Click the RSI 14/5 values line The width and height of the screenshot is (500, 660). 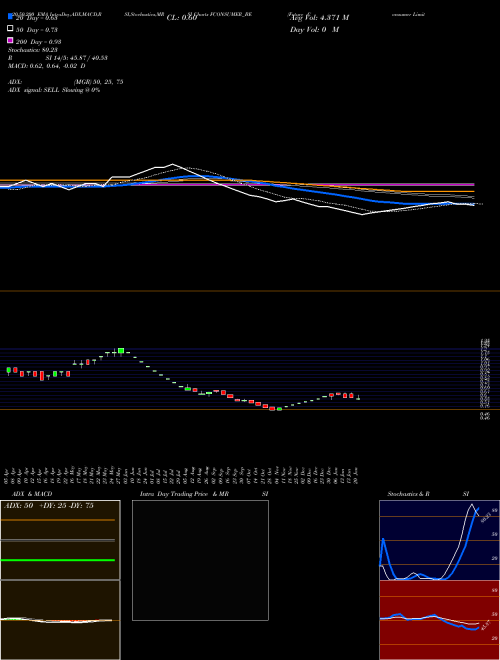(x=58, y=58)
